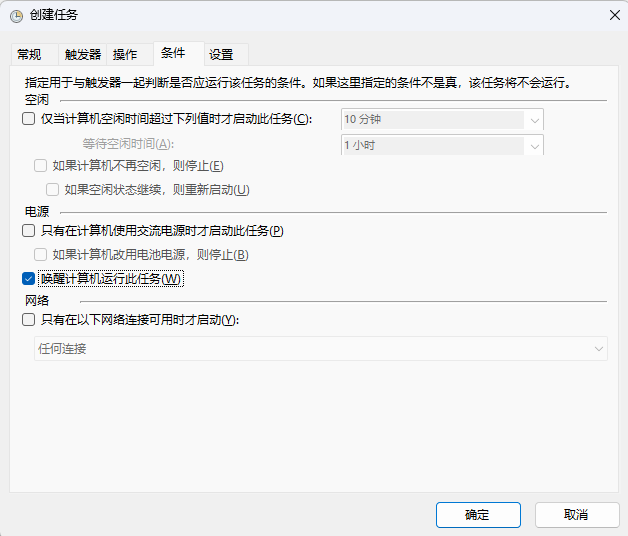Enable 只有在计算机使用交流电源时才启动此任务
This screenshot has width=628, height=536.
[x=28, y=231]
